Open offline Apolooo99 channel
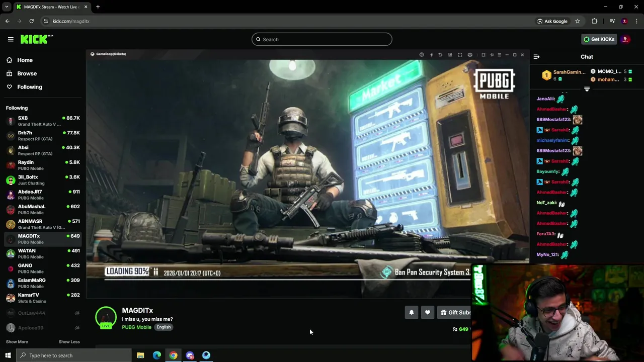Viewport: 644px width, 362px height. (43, 328)
